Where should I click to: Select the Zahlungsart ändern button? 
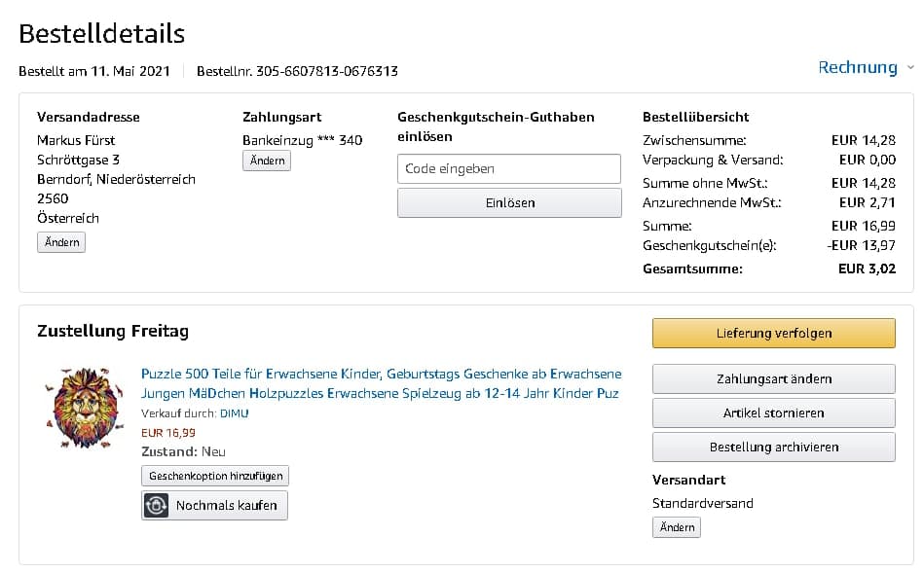(773, 378)
